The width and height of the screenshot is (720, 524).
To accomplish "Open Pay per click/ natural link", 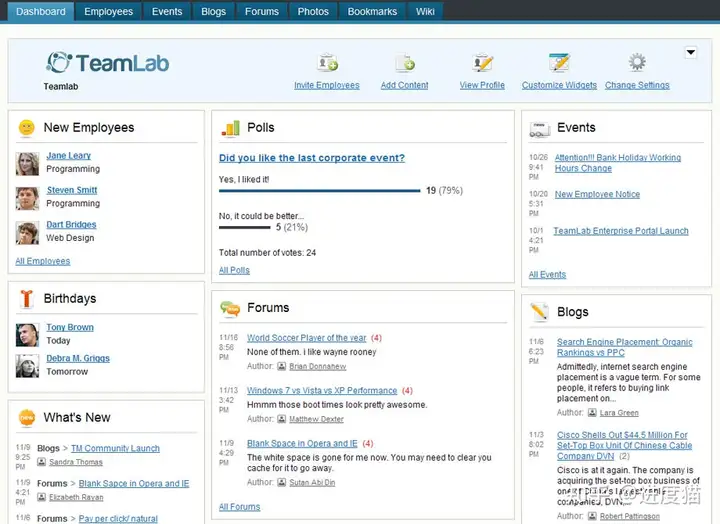I will [118, 518].
